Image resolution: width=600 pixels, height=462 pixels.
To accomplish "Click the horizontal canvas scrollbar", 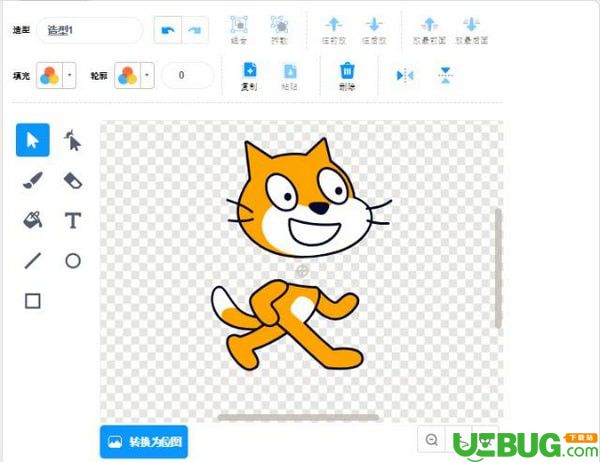I will 298,417.
